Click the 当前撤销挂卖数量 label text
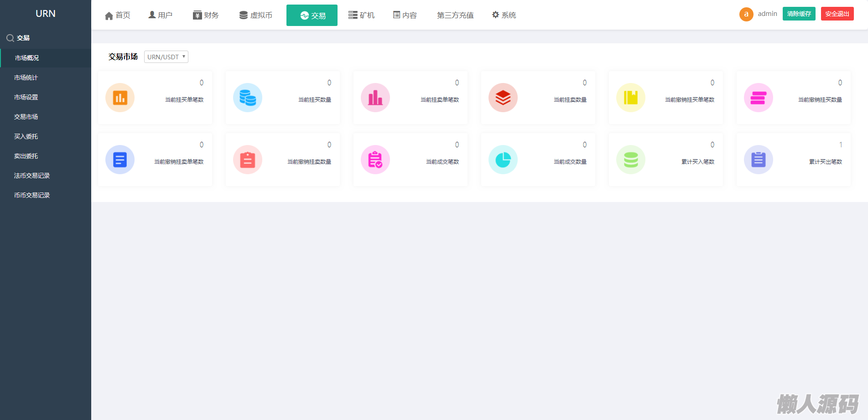The width and height of the screenshot is (868, 420). tap(309, 161)
